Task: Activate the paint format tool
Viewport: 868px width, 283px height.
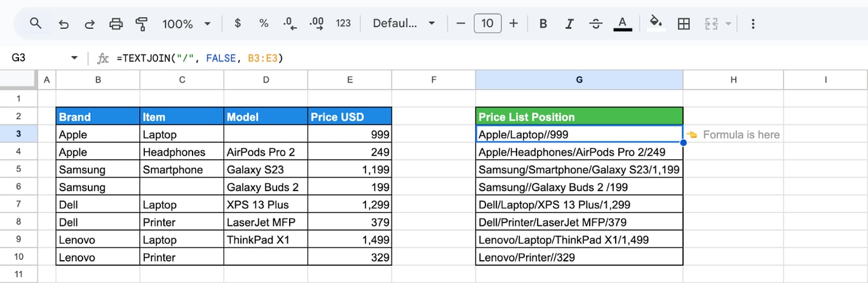Action: 142,23
